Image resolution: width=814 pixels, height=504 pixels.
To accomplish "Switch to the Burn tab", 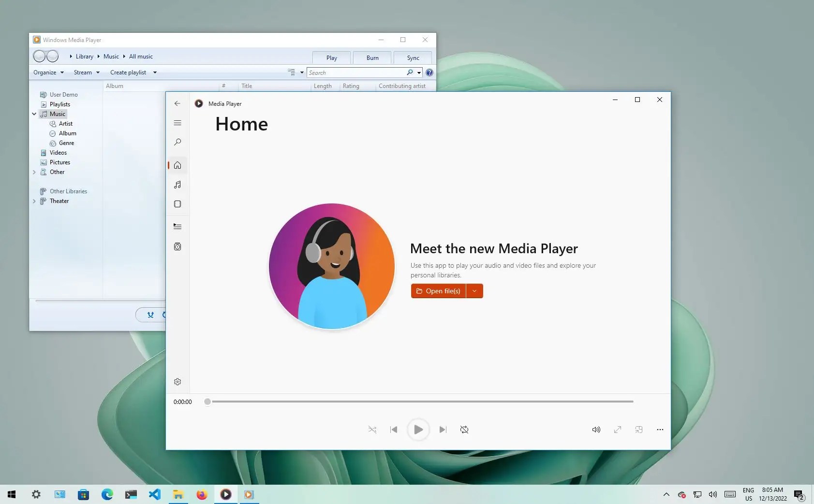I will (x=371, y=58).
